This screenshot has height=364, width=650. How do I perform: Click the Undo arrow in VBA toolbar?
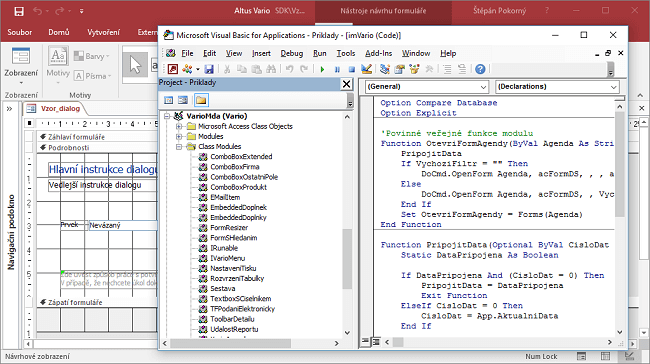[289, 69]
